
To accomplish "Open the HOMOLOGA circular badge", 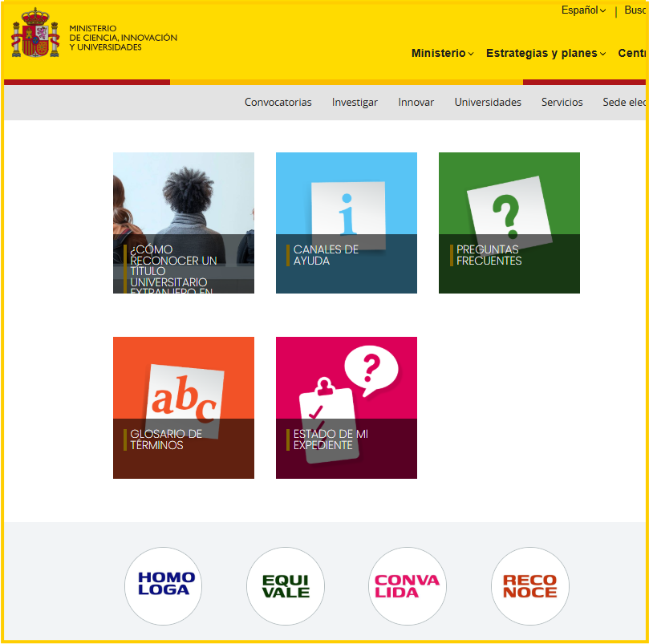I will coord(163,585).
